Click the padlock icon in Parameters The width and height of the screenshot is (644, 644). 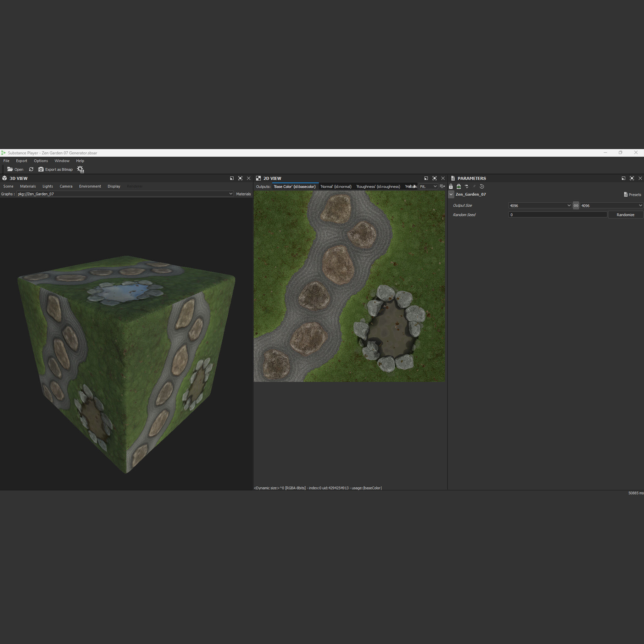[451, 187]
